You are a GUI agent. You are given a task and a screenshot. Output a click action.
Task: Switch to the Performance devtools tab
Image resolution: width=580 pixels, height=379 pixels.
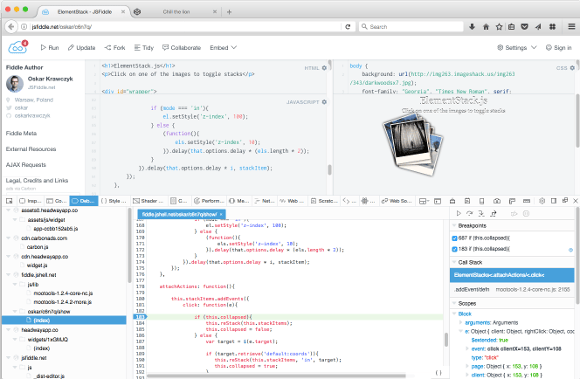click(x=209, y=201)
